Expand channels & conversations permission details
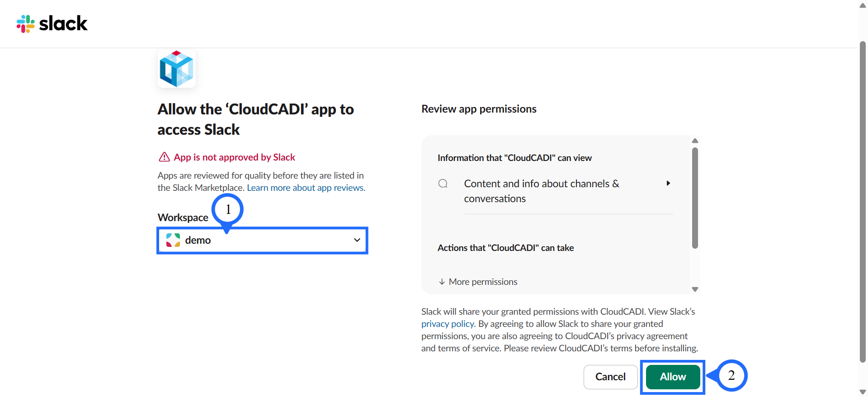The image size is (868, 397). (x=668, y=183)
